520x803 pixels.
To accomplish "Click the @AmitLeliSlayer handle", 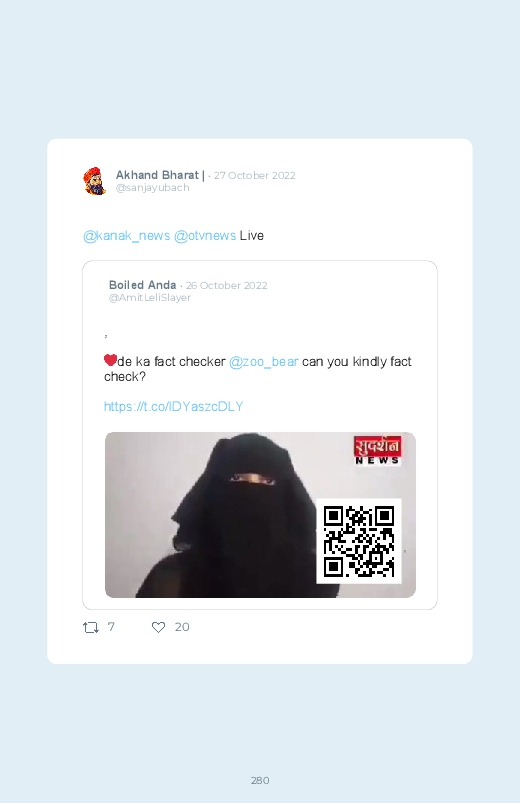I will [150, 298].
